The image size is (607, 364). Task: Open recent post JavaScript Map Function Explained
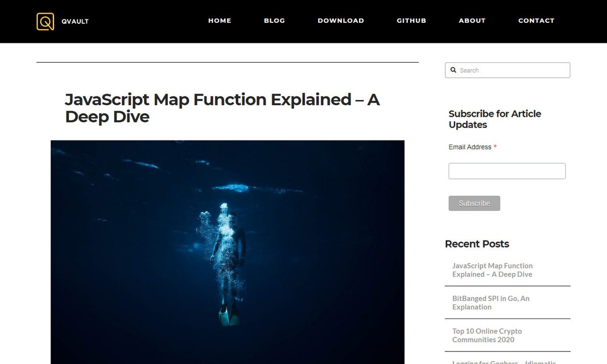point(492,270)
